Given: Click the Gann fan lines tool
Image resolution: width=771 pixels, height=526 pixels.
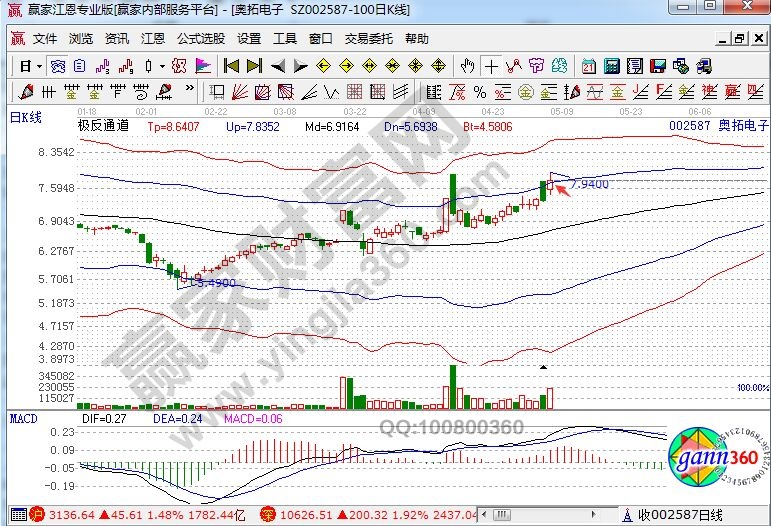Looking at the screenshot, I should click(239, 91).
